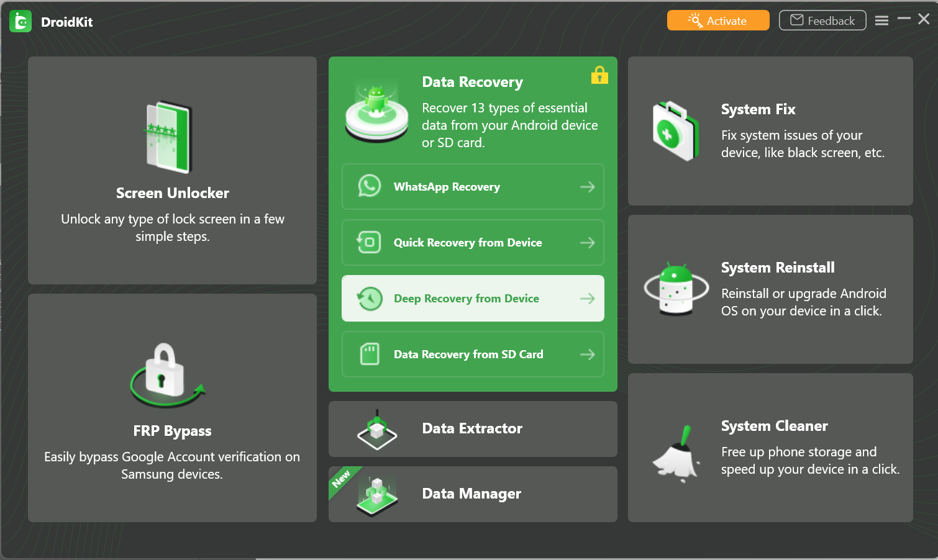Click the Data Manager icon
This screenshot has width=938, height=560.
(x=377, y=496)
